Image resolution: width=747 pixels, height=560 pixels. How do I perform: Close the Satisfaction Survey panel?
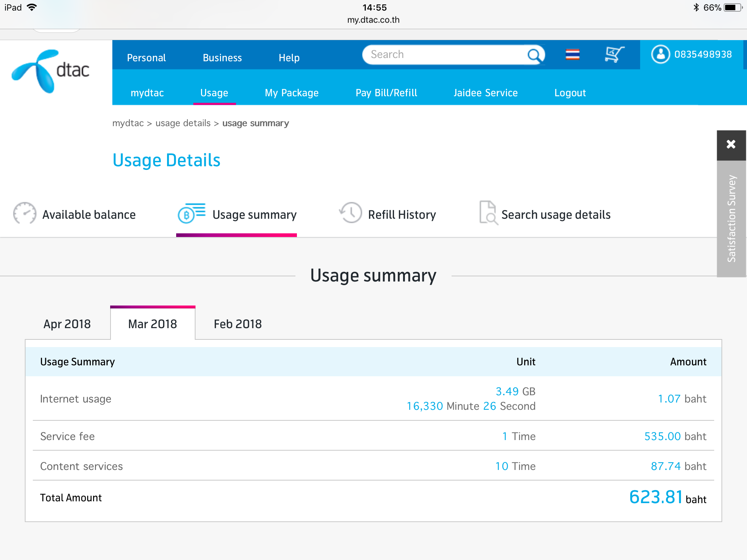[x=731, y=145]
